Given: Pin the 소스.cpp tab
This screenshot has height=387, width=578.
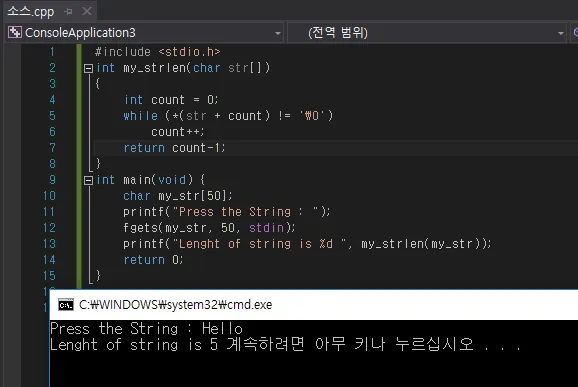Looking at the screenshot, I should (x=68, y=12).
